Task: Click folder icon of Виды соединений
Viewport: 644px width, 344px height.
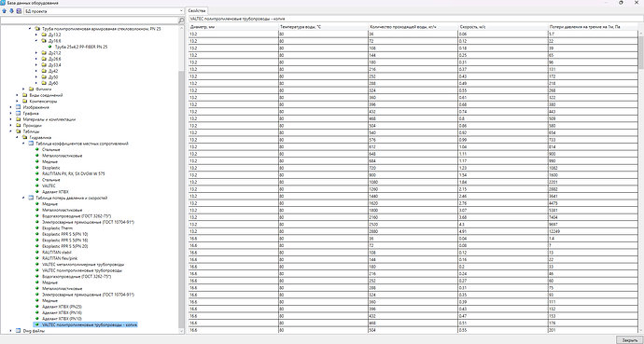Action: (x=24, y=95)
